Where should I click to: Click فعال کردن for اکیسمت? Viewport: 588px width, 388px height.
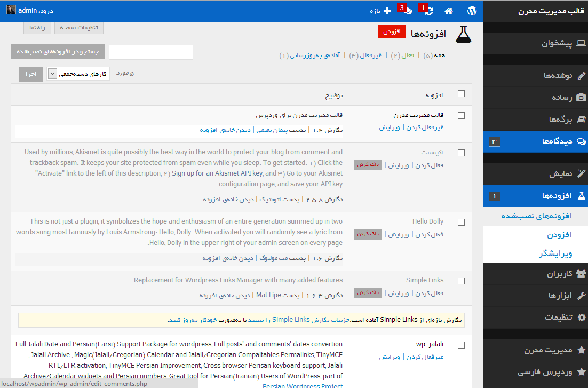point(430,165)
